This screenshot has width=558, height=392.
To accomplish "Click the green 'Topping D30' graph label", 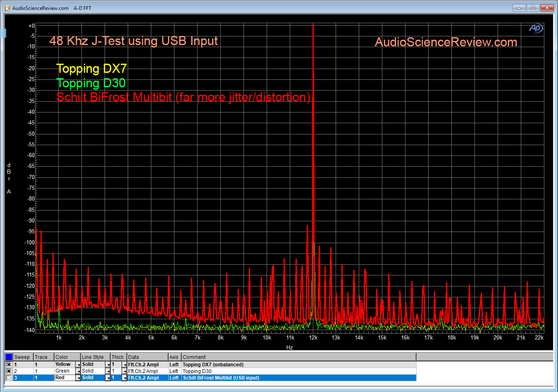I will [91, 83].
